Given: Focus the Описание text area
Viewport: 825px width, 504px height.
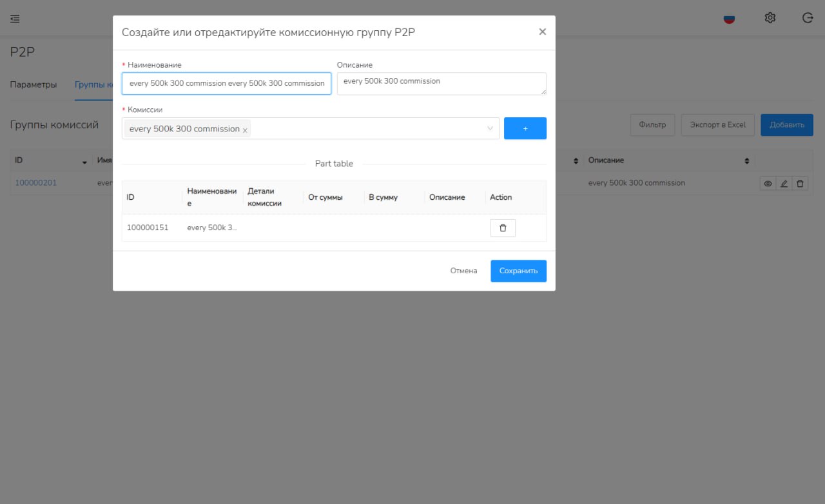Looking at the screenshot, I should pyautogui.click(x=441, y=83).
